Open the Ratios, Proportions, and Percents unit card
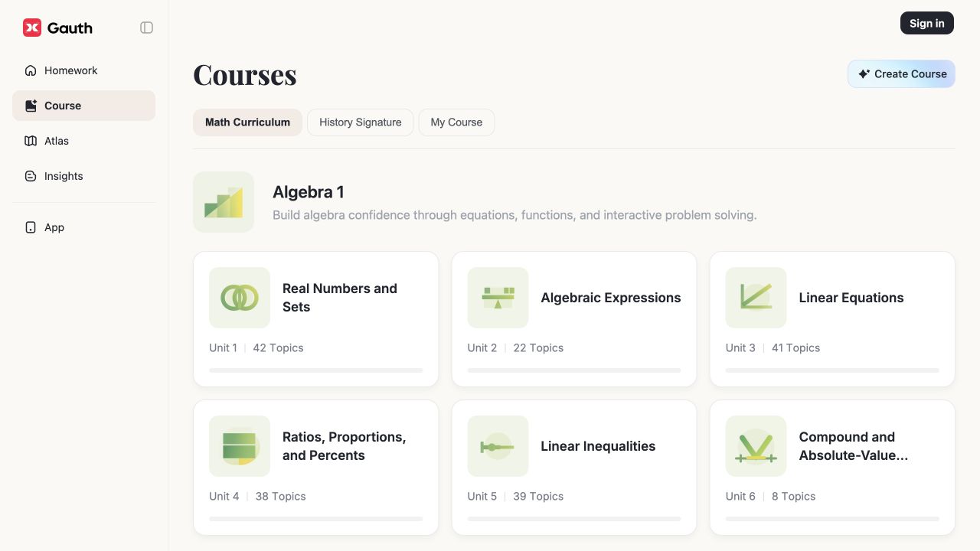The height and width of the screenshot is (551, 980). 315,468
